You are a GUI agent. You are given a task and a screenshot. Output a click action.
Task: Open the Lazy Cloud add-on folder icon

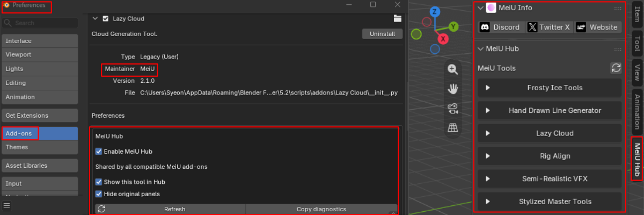(x=398, y=18)
